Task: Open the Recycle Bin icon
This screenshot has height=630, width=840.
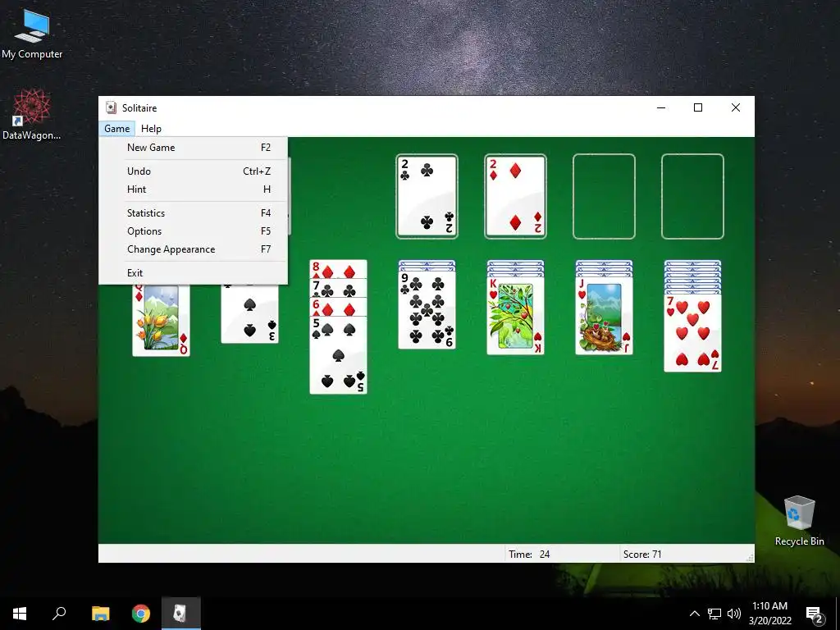Action: point(799,521)
